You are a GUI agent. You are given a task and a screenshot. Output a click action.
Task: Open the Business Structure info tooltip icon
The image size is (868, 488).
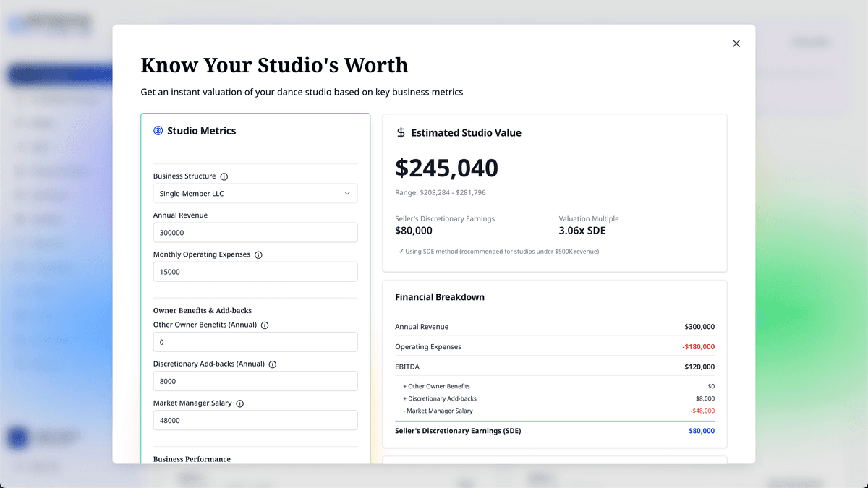pos(224,176)
